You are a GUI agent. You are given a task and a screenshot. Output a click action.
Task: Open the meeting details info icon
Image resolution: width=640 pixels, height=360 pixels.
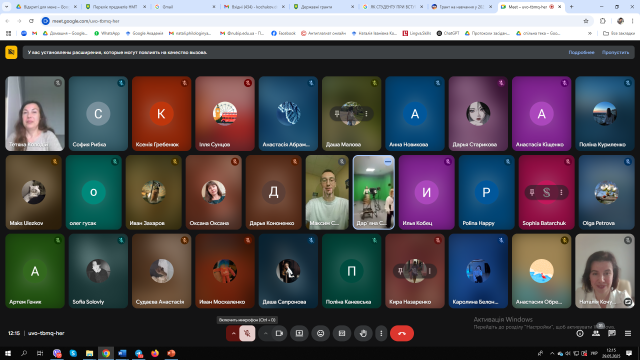pyautogui.click(x=580, y=333)
